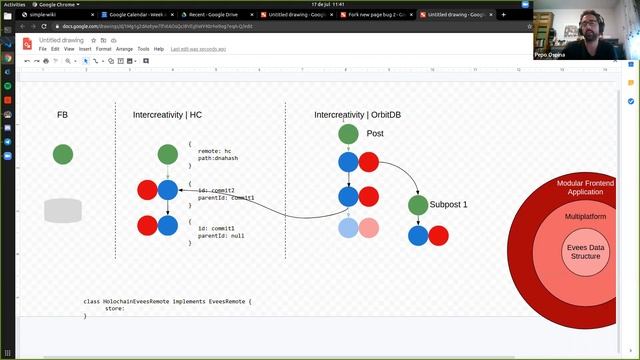Open the Help menu

point(159,49)
